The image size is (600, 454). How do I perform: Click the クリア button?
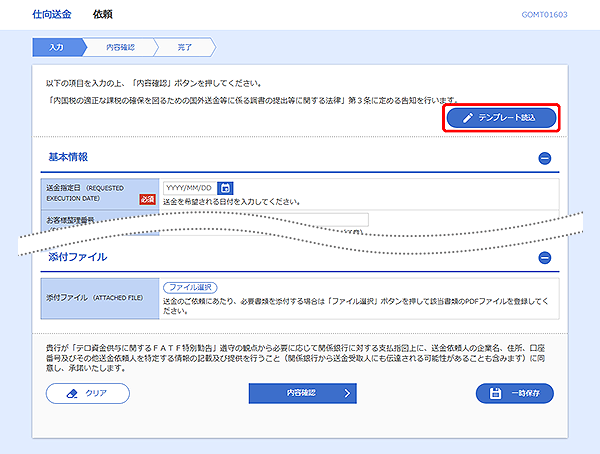pos(88,393)
